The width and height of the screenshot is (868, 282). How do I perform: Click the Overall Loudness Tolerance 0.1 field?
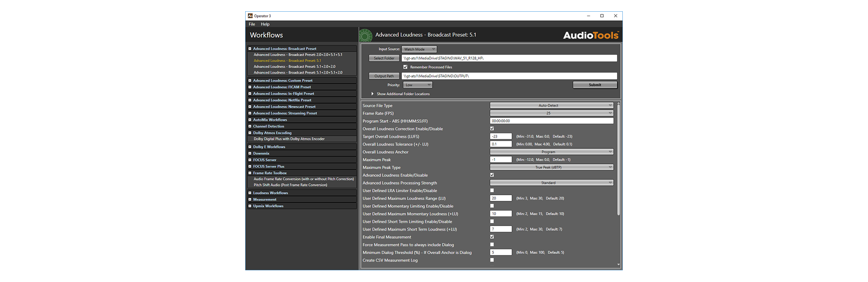(x=501, y=144)
